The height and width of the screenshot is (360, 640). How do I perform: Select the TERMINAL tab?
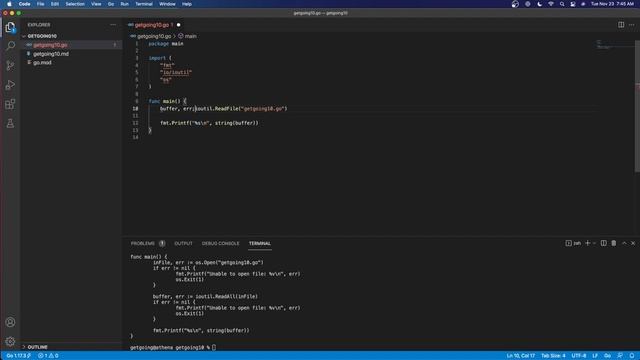(x=260, y=243)
